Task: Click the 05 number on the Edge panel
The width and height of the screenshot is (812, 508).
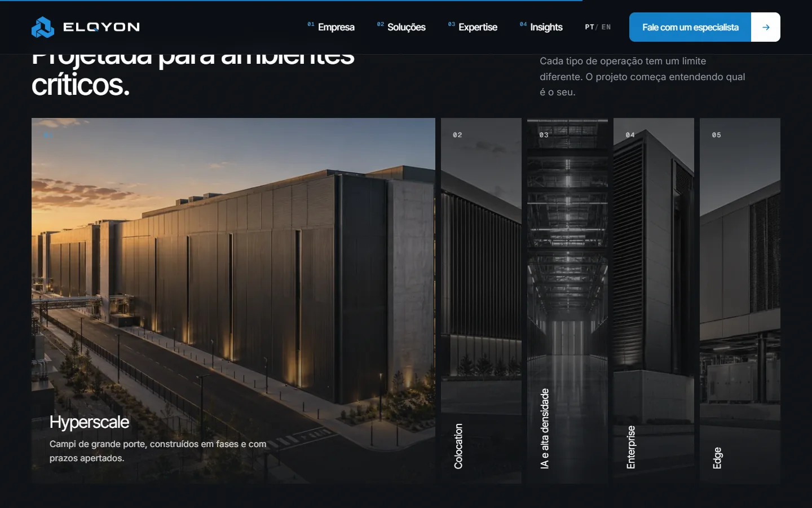Action: point(716,135)
